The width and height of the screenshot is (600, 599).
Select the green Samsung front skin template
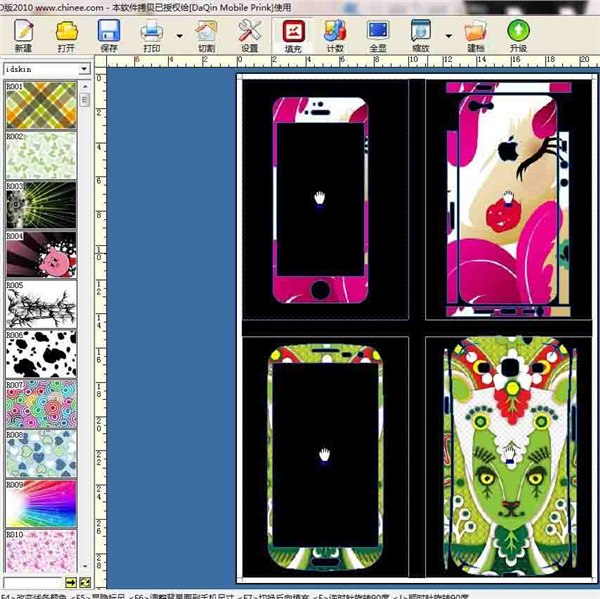click(x=325, y=456)
